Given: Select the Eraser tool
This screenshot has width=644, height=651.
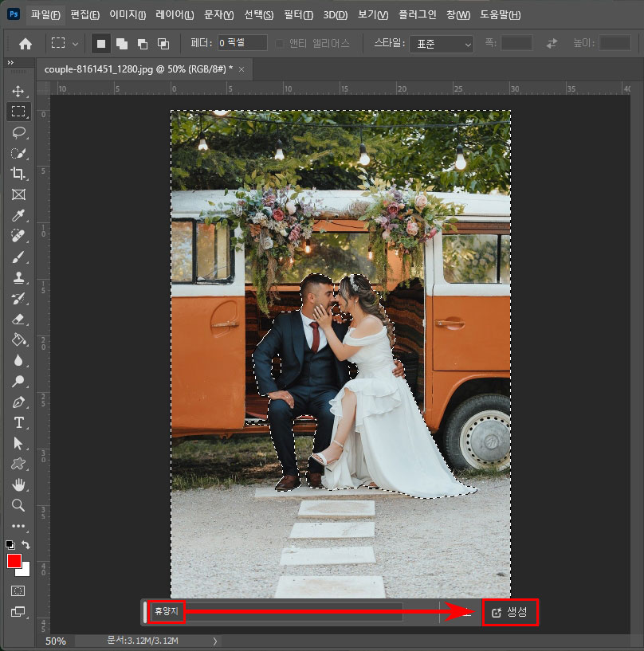Looking at the screenshot, I should click(x=18, y=320).
